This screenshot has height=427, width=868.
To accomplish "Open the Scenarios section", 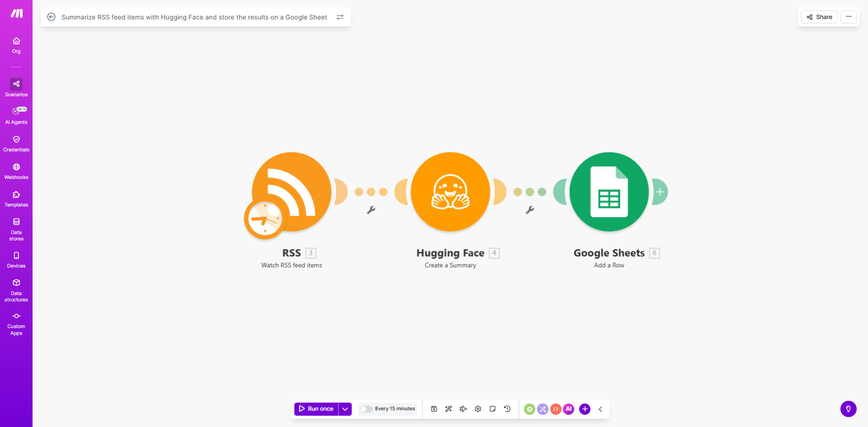I will click(16, 88).
